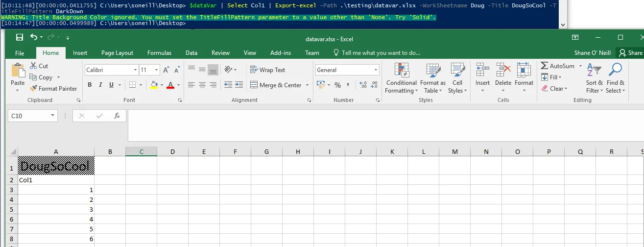Click the Name Box showing C10
Viewport: 644px width, 247px height.
point(33,116)
